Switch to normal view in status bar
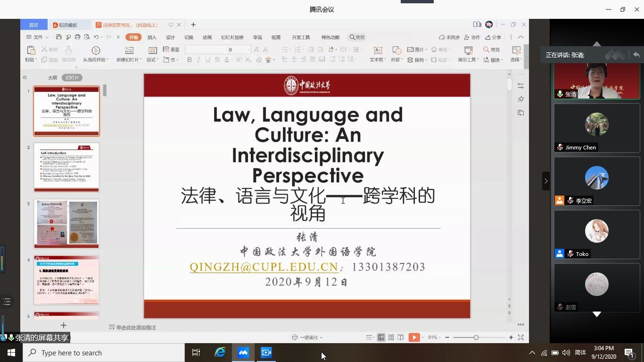 coord(381,337)
